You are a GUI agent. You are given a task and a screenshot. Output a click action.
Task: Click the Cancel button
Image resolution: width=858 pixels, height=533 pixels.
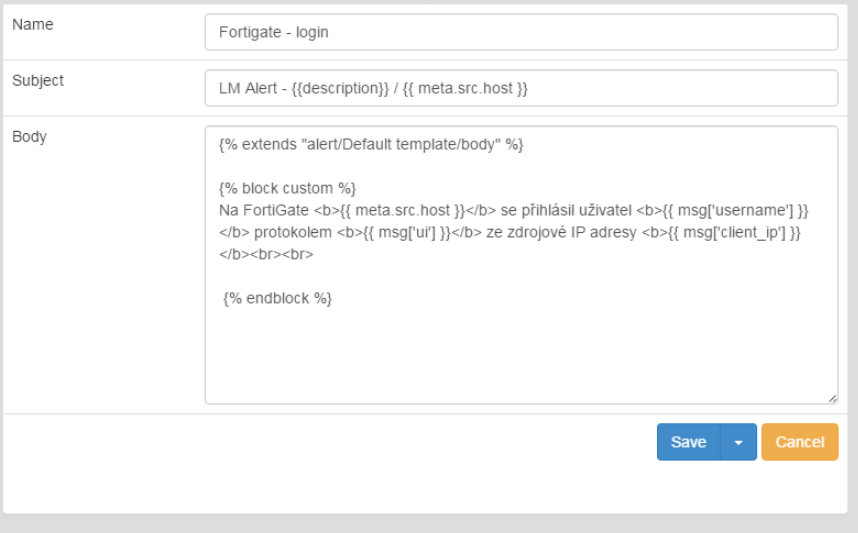799,442
